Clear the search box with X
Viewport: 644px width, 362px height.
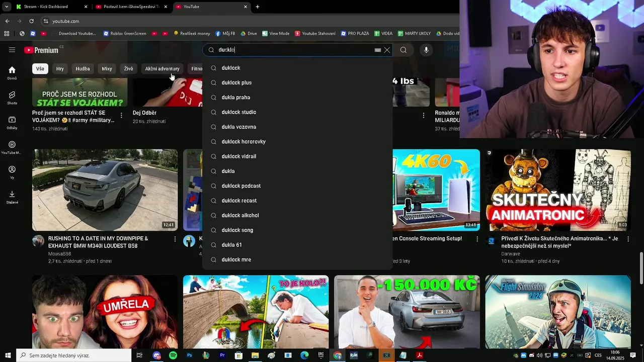tap(387, 50)
